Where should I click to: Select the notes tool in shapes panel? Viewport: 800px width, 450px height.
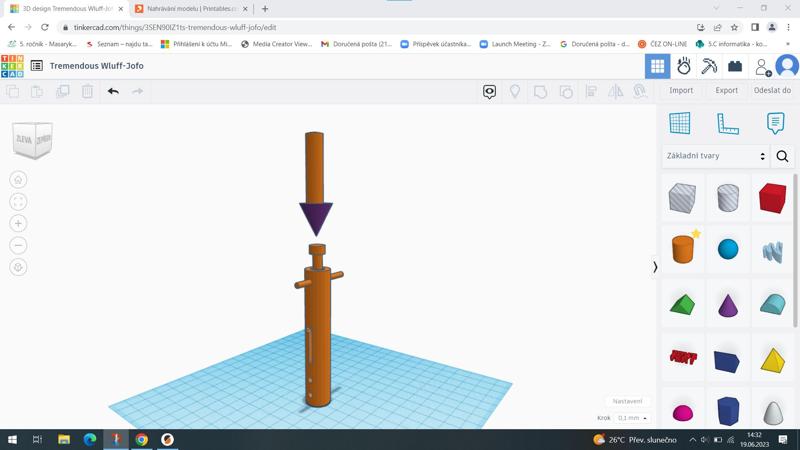point(775,123)
